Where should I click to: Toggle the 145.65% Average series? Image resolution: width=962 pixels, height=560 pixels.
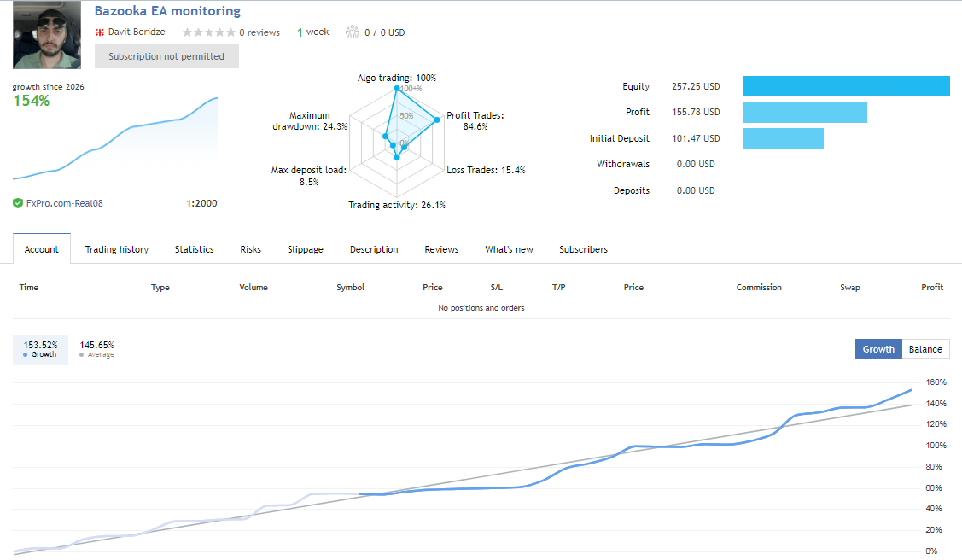click(96, 349)
